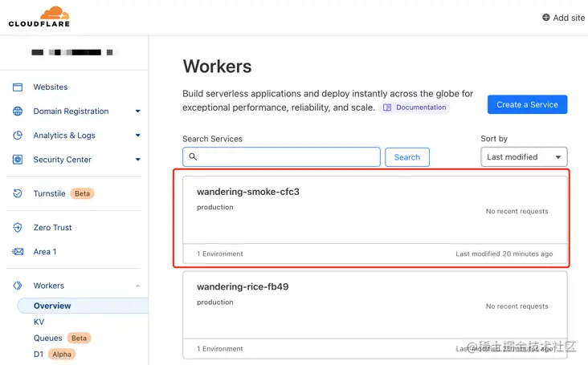
Task: Open KV under Workers
Action: (x=39, y=322)
